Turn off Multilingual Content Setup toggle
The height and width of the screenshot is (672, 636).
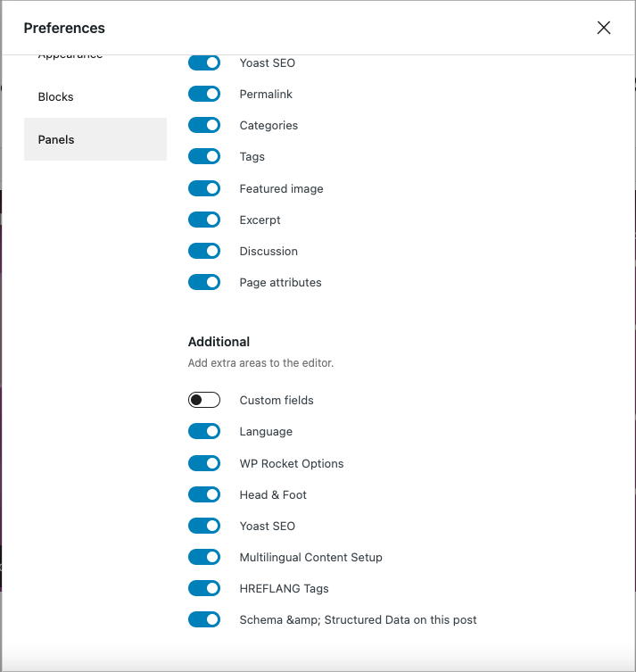(x=204, y=557)
